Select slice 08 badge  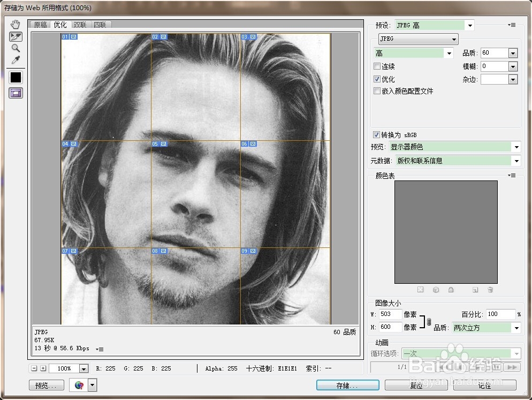coord(159,251)
